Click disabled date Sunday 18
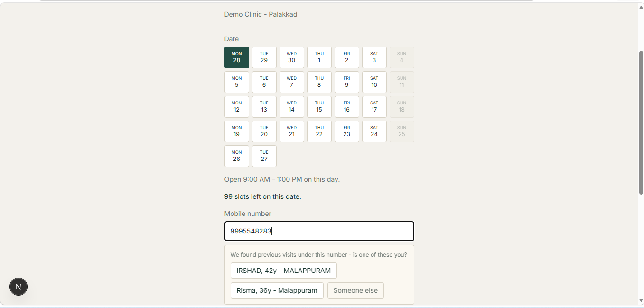 coord(402,107)
